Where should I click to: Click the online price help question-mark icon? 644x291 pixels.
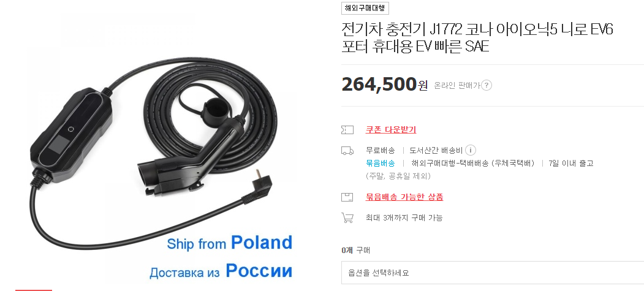pos(487,85)
